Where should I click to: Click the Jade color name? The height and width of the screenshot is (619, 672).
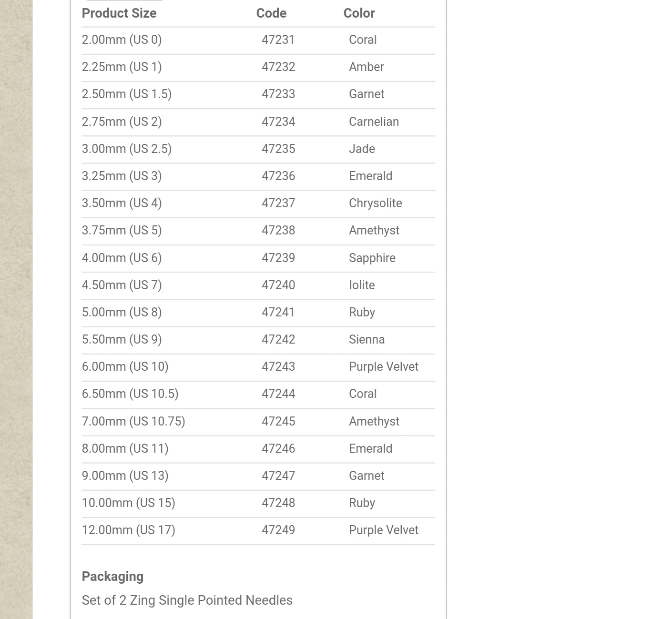(362, 149)
